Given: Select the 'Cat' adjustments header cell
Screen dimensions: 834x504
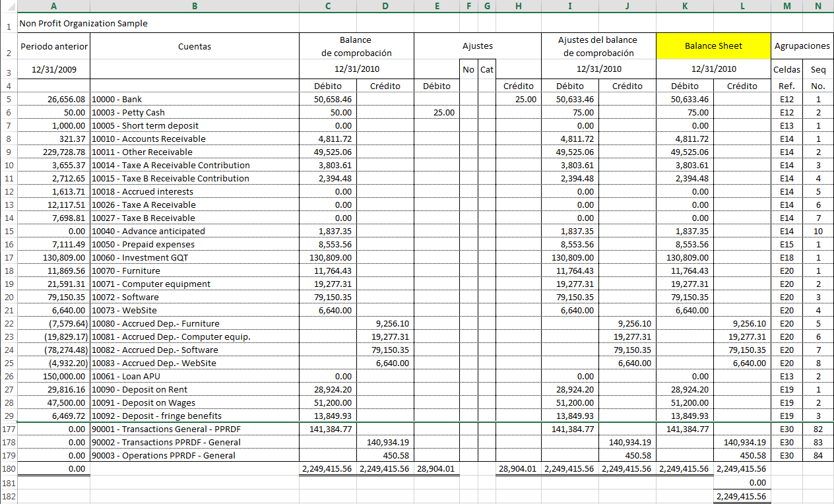Looking at the screenshot, I should (487, 69).
